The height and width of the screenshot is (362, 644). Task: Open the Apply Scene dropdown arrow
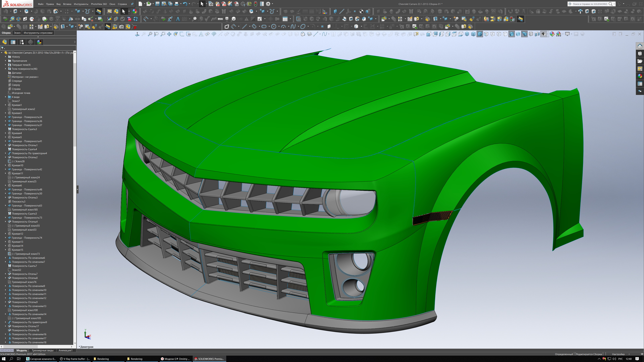pos(563,34)
